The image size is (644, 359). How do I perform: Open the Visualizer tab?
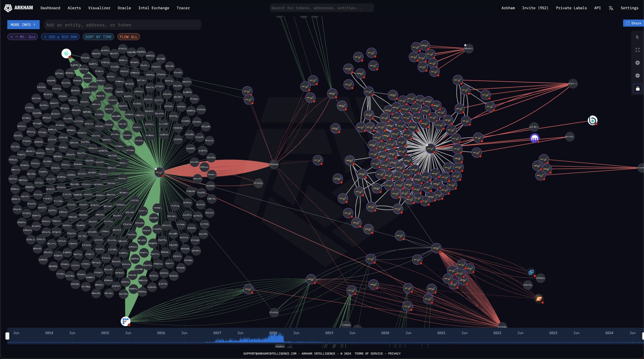point(99,8)
